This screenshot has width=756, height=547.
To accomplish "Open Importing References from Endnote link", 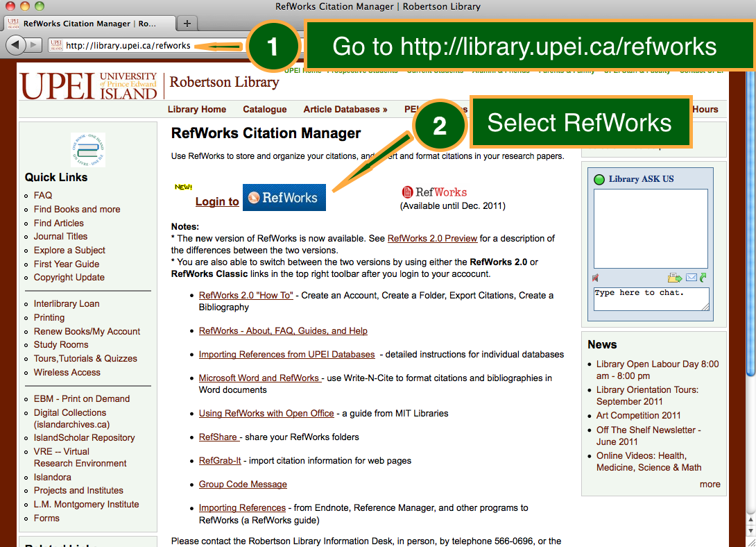I will 242,508.
